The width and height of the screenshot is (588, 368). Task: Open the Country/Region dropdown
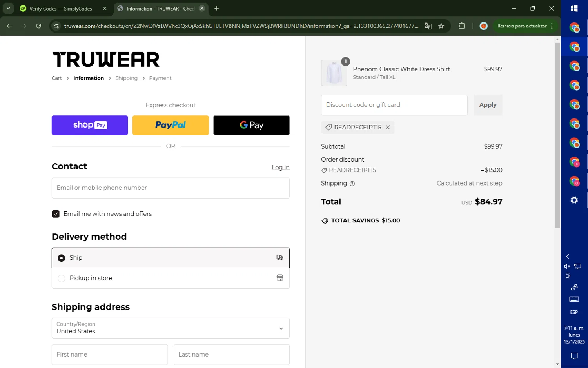coord(171,328)
